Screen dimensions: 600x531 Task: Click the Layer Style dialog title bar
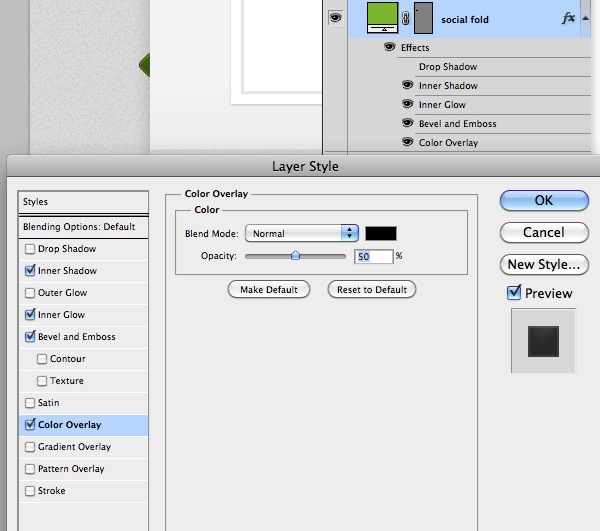[305, 166]
